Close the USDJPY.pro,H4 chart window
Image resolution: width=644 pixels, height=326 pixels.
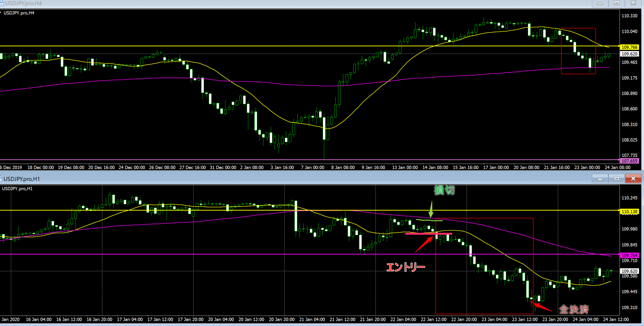pyautogui.click(x=633, y=3)
